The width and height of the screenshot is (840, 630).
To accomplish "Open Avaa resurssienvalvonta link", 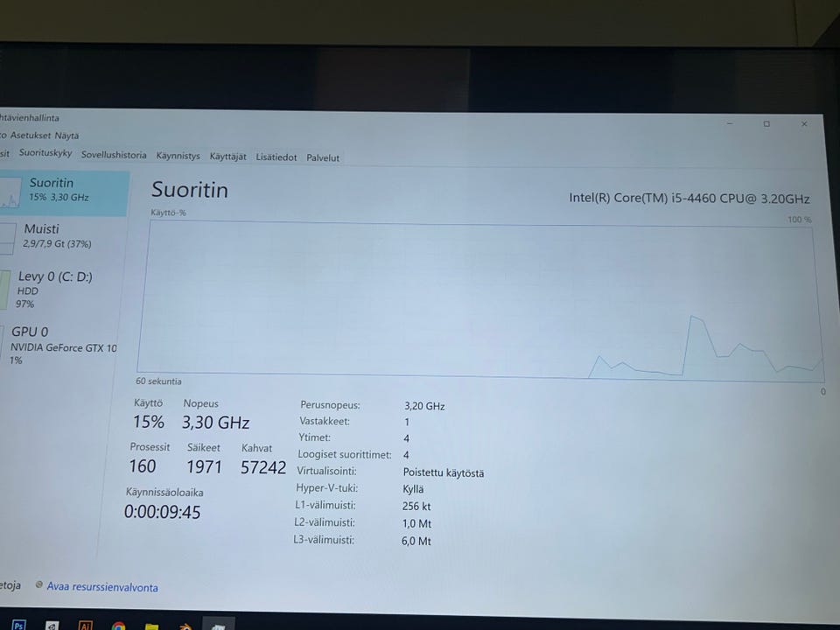I will point(101,586).
